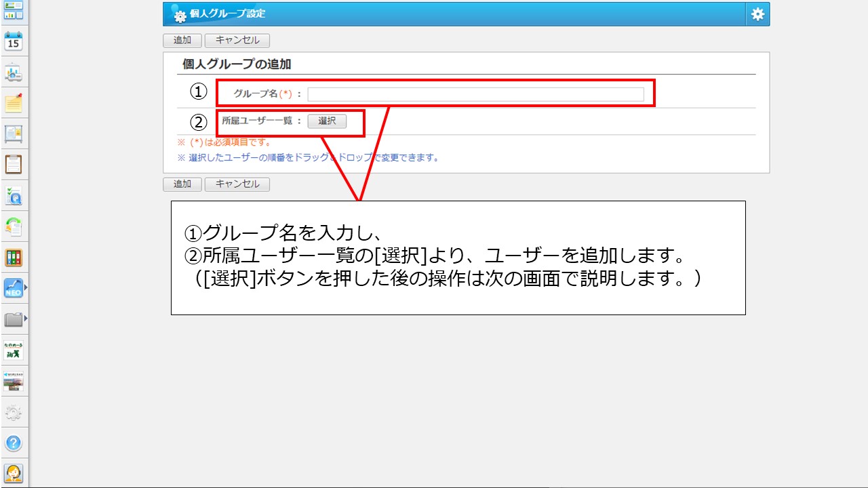Click the 個人グループの追加 heading
The height and width of the screenshot is (488, 868).
pyautogui.click(x=237, y=64)
